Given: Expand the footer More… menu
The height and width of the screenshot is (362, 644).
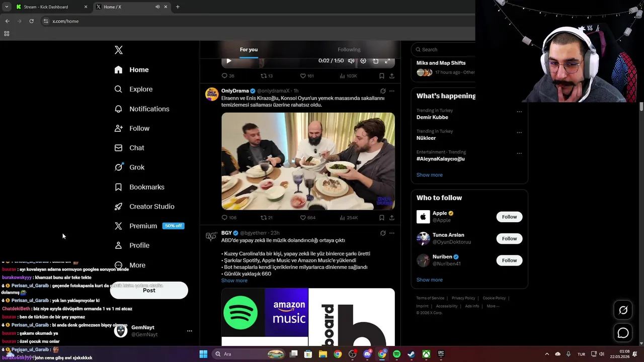Looking at the screenshot, I should point(493,306).
